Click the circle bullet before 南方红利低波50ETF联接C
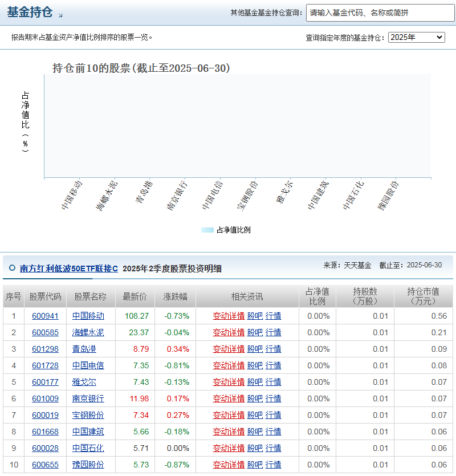The image size is (456, 476). [x=12, y=268]
